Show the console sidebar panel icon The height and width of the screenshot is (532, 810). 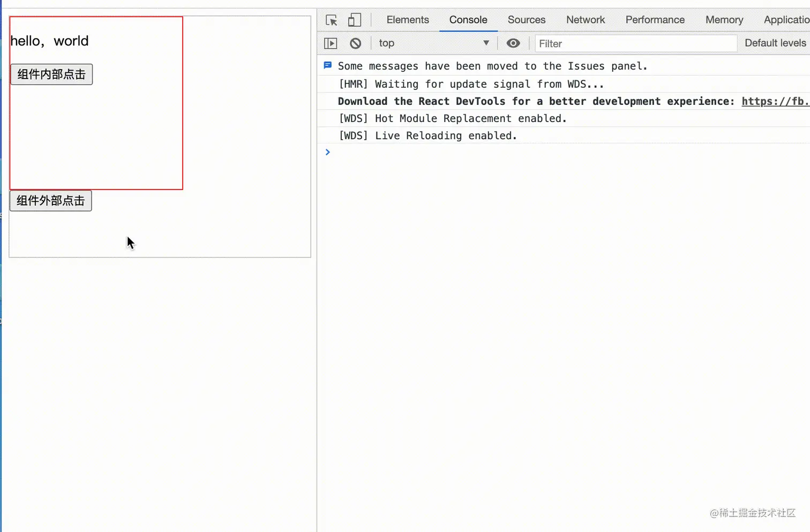pyautogui.click(x=331, y=43)
